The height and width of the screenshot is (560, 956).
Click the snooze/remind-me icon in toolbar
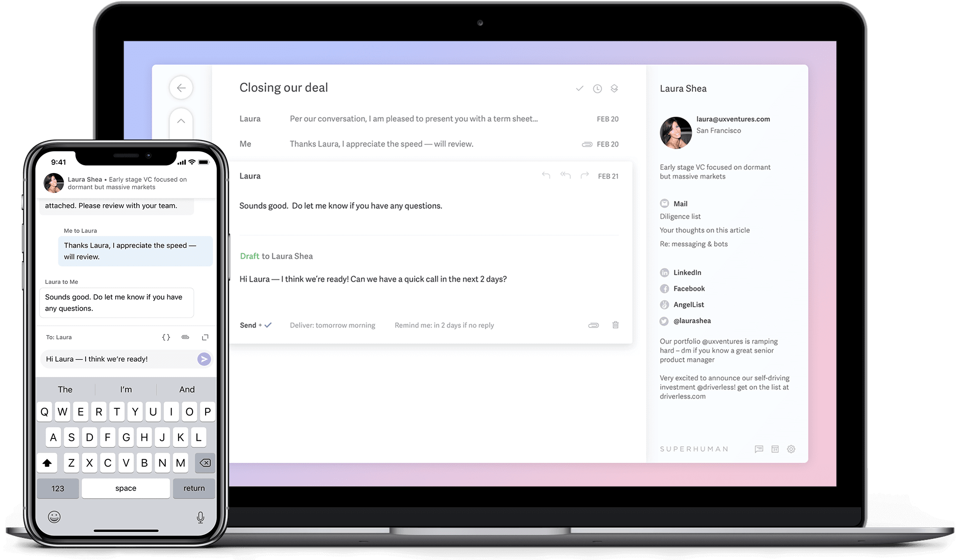[597, 88]
